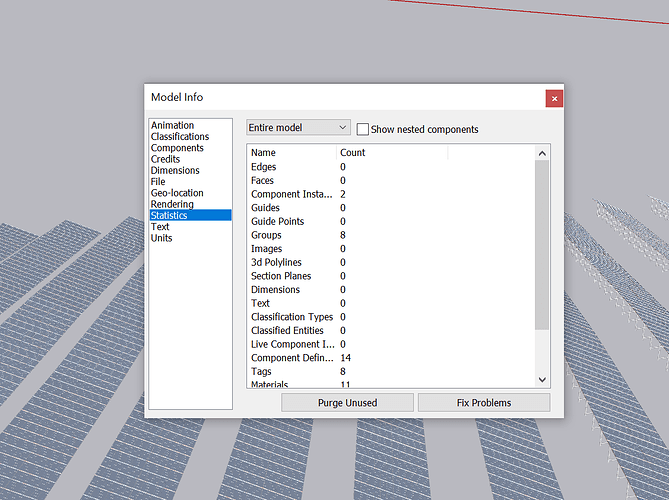Select the Dimensions row in statistics table
This screenshot has height=500, width=669.
coord(391,290)
